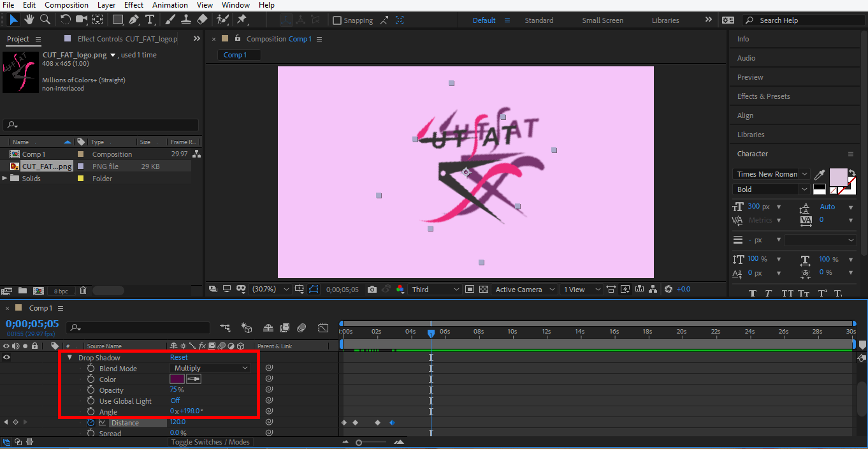Select the Unified Camera tool
The width and height of the screenshot is (868, 449).
coord(82,20)
